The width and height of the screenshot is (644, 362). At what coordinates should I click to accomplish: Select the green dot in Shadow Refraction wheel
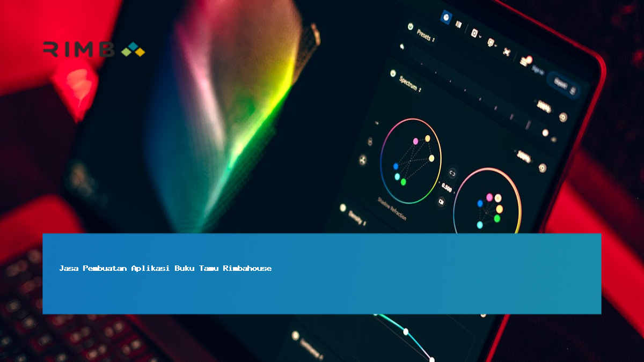click(x=403, y=182)
